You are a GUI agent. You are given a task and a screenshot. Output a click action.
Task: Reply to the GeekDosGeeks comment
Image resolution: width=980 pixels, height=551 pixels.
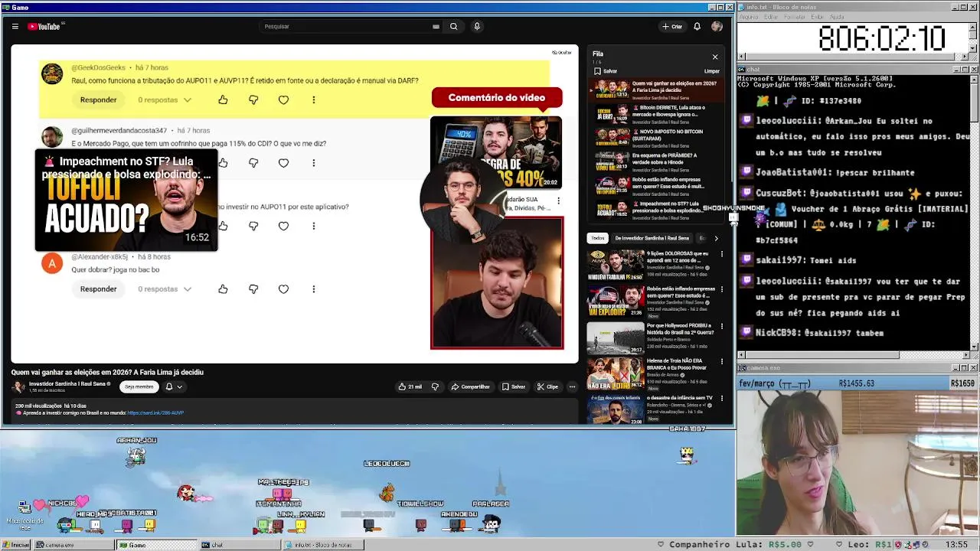(x=99, y=99)
